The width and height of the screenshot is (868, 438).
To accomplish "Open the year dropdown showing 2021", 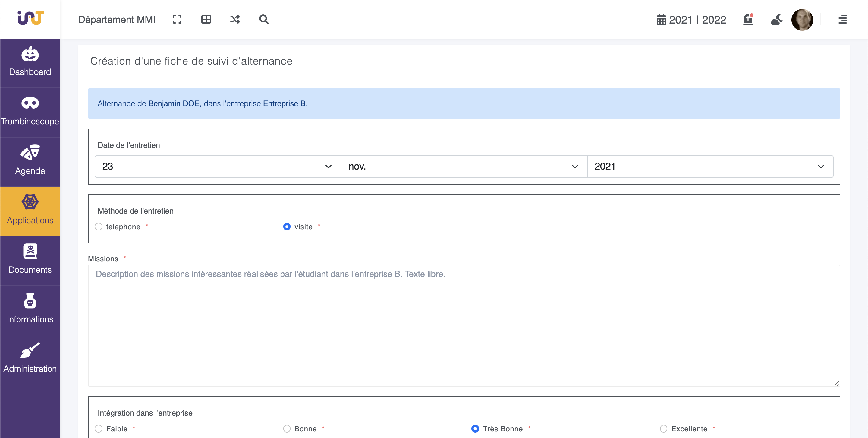I will 710,166.
